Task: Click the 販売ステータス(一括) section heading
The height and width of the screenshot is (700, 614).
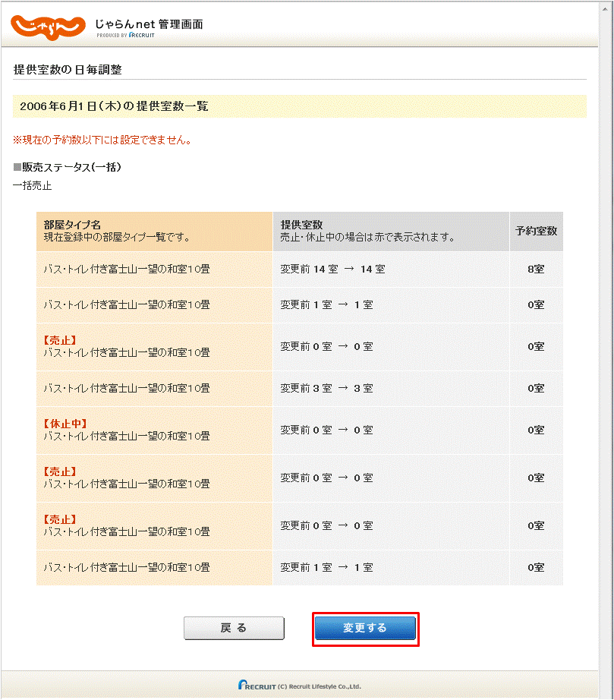Action: (x=67, y=167)
